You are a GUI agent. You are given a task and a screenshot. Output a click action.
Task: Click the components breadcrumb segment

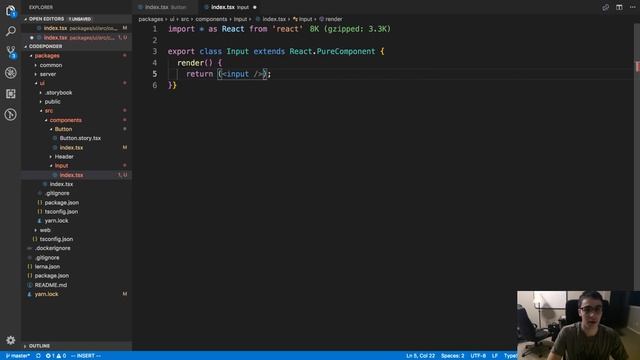point(211,19)
